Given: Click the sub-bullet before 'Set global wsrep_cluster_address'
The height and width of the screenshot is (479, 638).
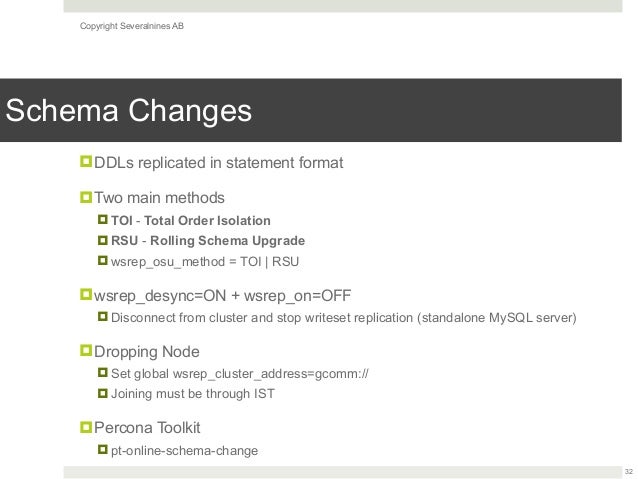Looking at the screenshot, I should click(x=102, y=374).
